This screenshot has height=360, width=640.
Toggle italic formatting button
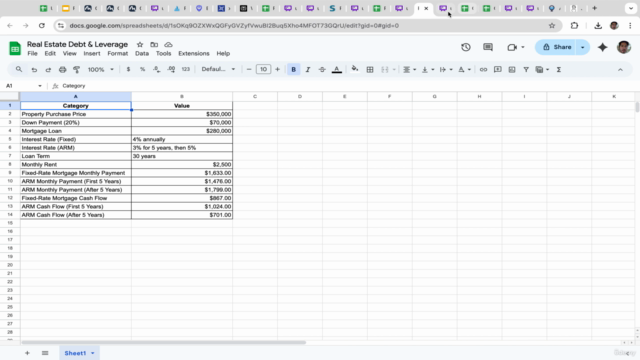[308, 69]
